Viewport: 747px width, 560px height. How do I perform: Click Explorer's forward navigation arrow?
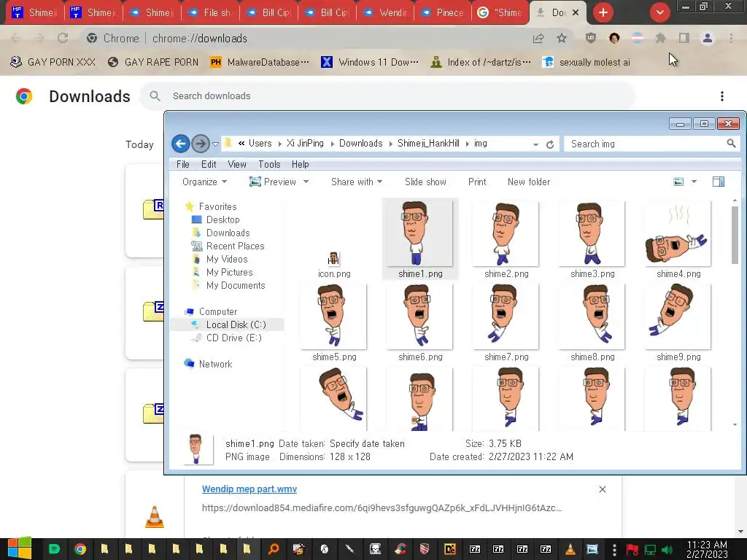(201, 144)
